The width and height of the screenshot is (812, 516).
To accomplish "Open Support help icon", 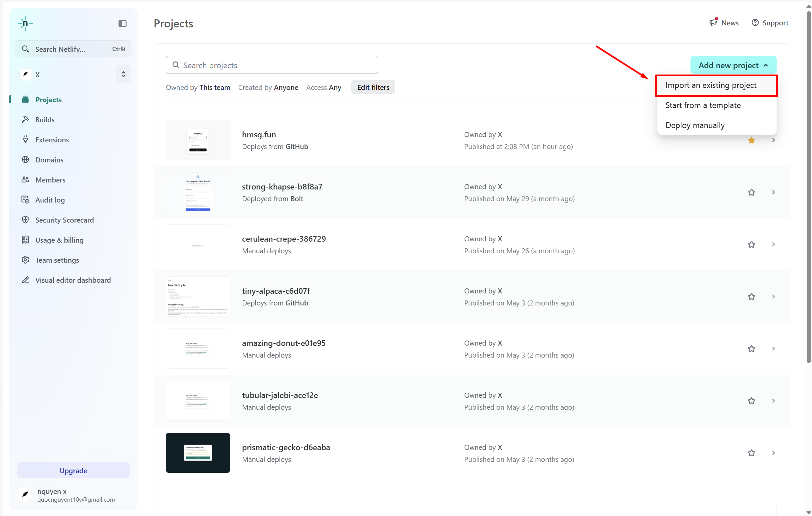I will pos(755,23).
